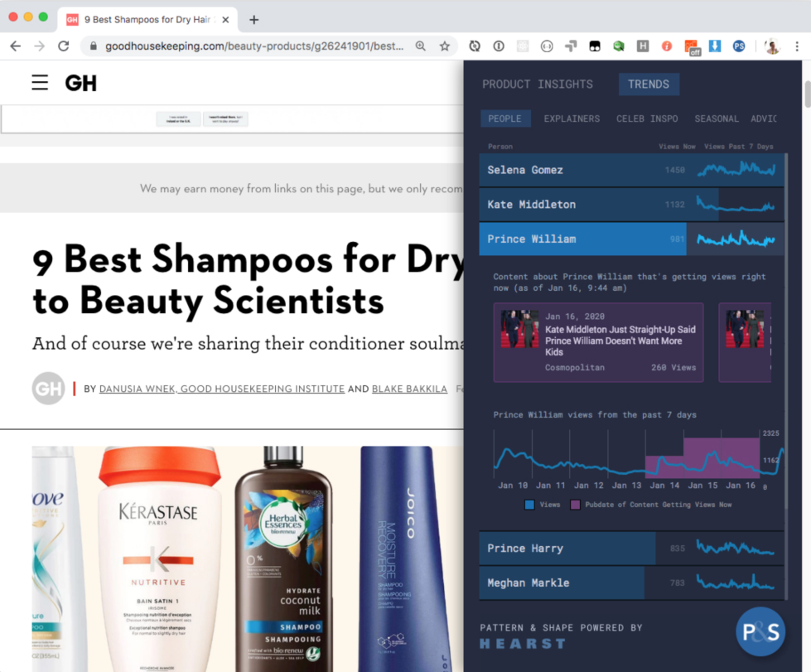Open the red info circle extension
The image size is (811, 672).
tap(667, 46)
